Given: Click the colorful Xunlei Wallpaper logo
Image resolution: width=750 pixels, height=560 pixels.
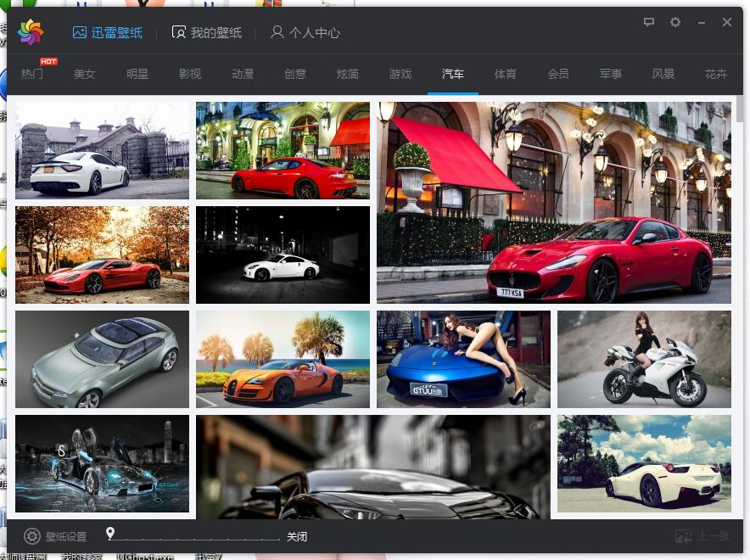Looking at the screenshot, I should click(x=31, y=32).
